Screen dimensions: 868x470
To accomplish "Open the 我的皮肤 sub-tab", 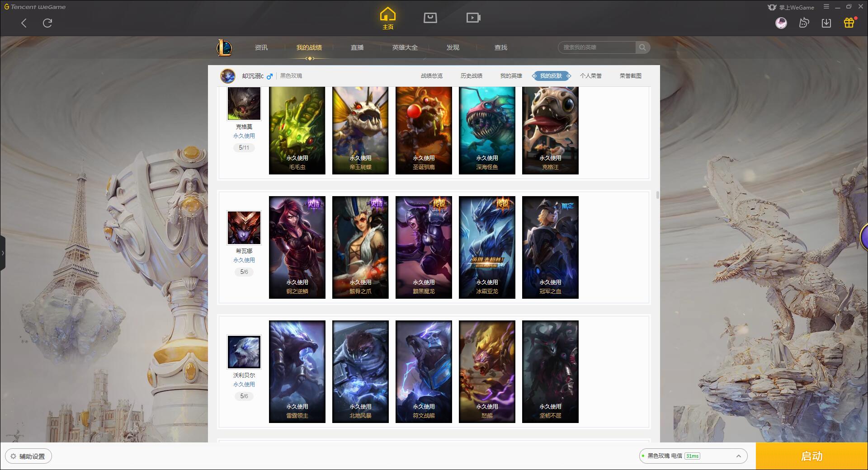I will point(551,76).
